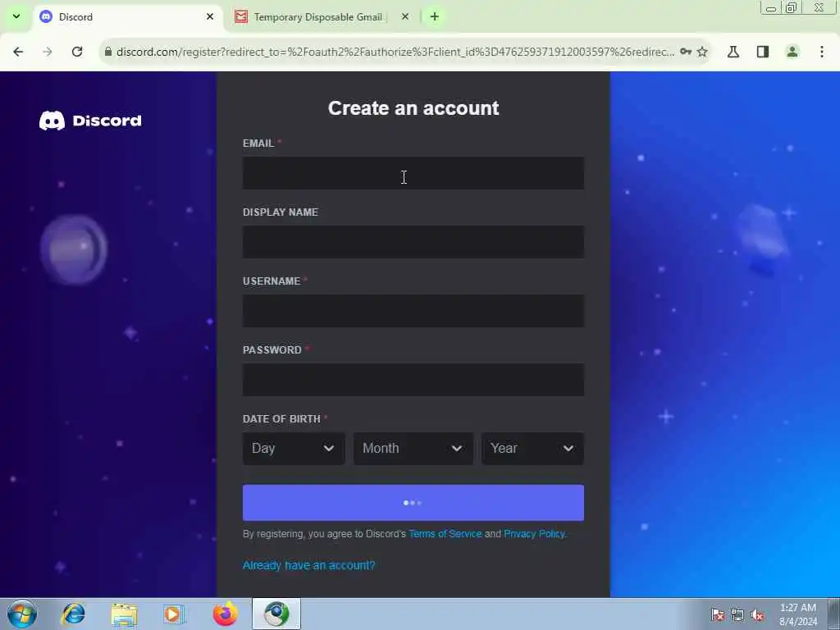
Task: Open the Year dropdown
Action: click(x=532, y=449)
